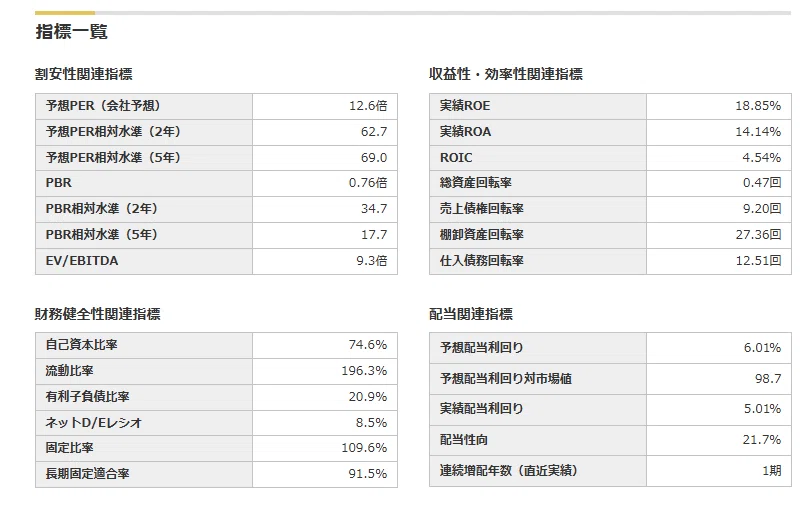Viewport: 809px width, 508px height.
Task: Select the 予想PER（会社予想） row label
Action: click(103, 106)
